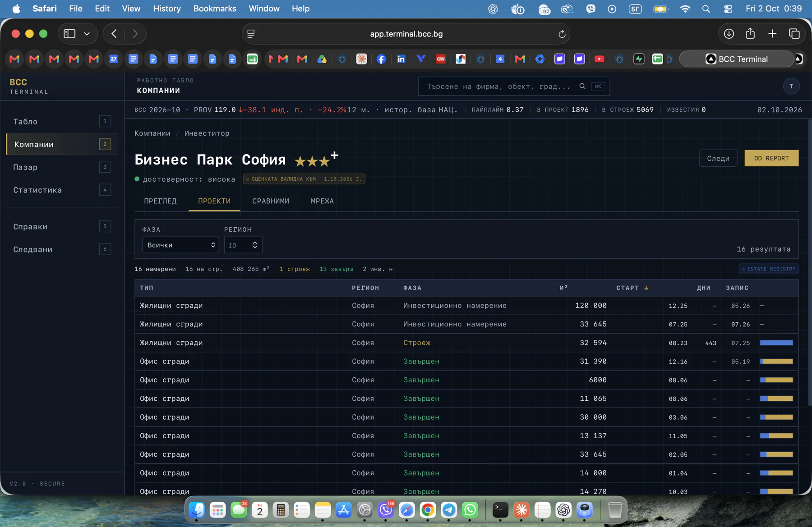
Task: Click the YouTube bookmark favicon
Action: coord(599,59)
